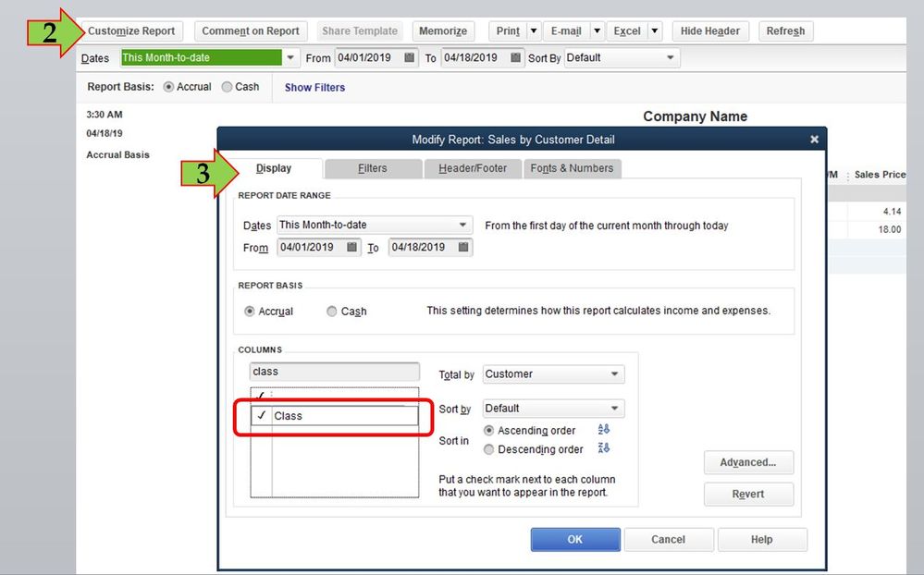Click the 4.14 sales price cell
The height and width of the screenshot is (575, 924).
pos(892,212)
